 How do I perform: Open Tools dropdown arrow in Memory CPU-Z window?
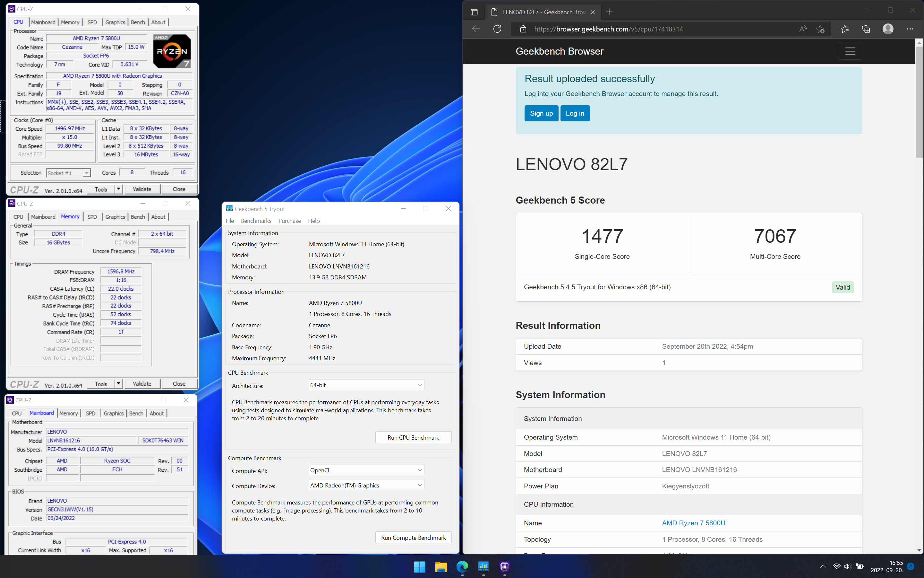pos(118,384)
